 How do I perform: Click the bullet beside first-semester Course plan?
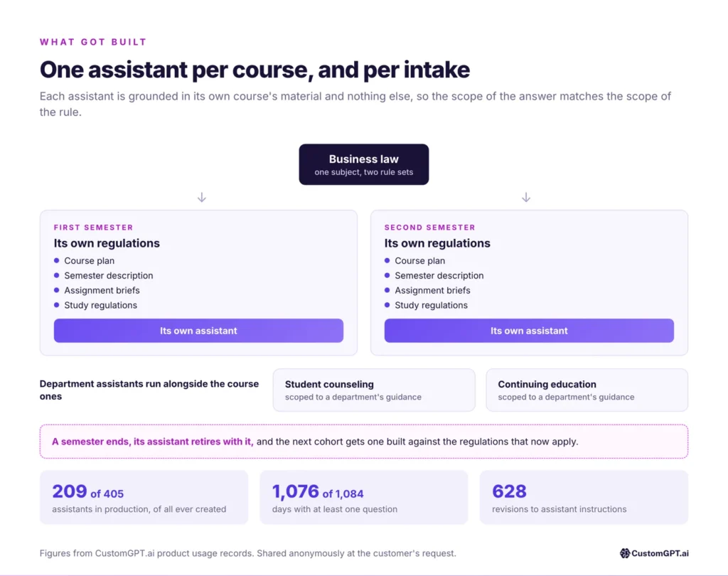tap(57, 260)
